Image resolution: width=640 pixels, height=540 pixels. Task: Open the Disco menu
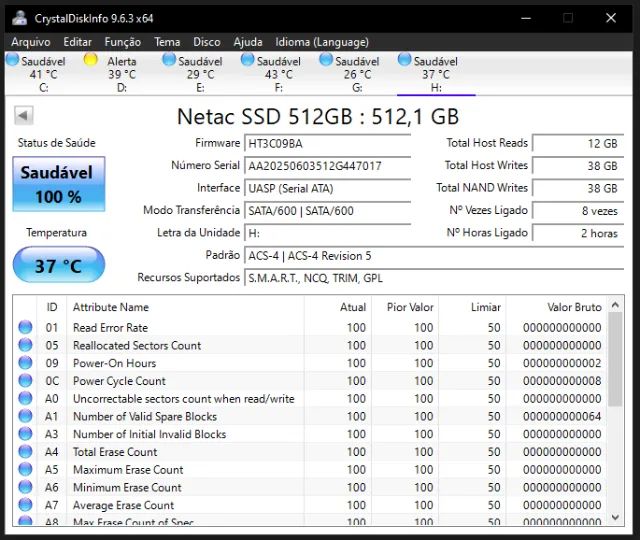coord(207,42)
